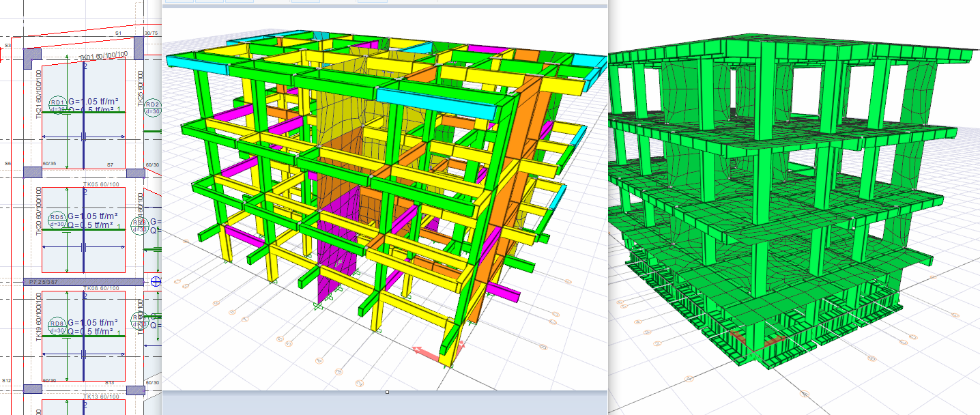This screenshot has height=415, width=980.
Task: Click the 'S3' column label
Action: (8, 45)
